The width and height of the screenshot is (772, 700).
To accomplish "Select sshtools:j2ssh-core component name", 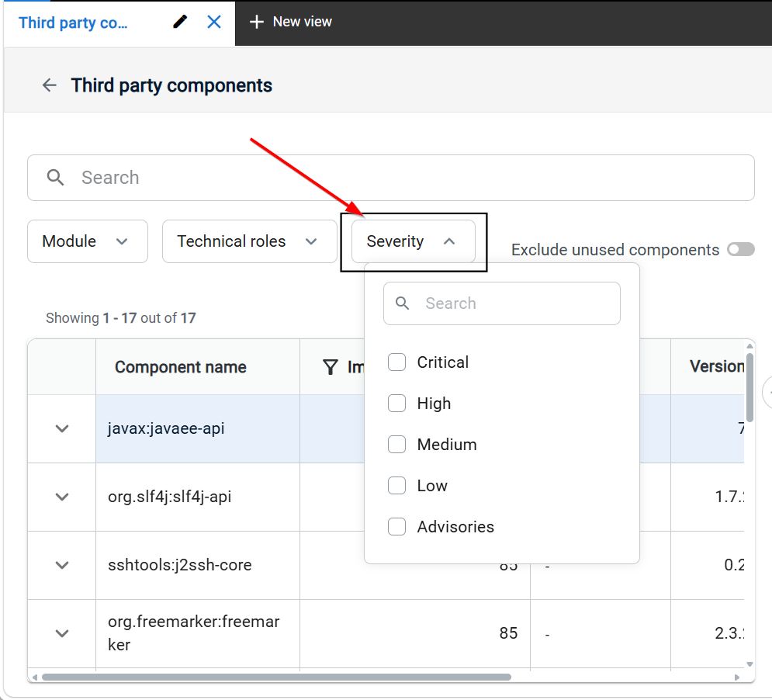I will 180,565.
